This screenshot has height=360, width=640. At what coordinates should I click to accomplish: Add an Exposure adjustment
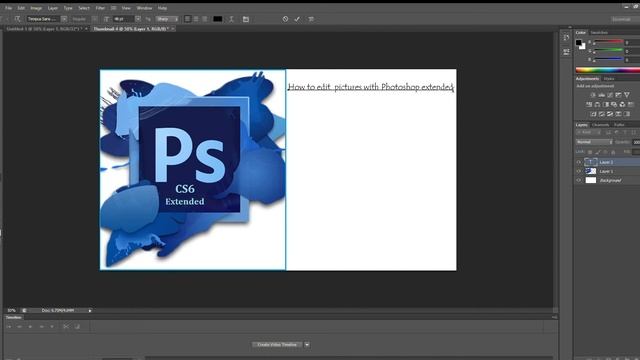click(x=618, y=95)
